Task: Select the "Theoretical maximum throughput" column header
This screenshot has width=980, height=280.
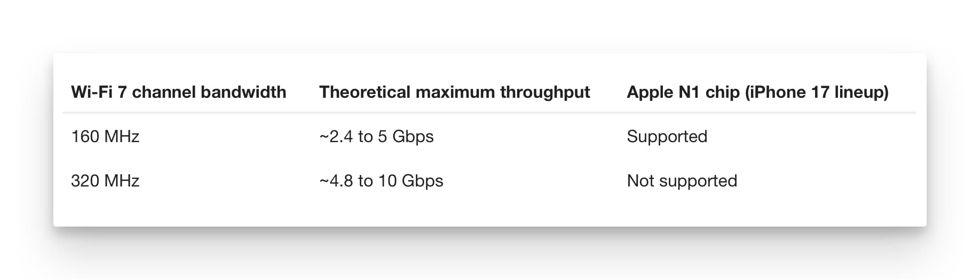Action: click(454, 92)
